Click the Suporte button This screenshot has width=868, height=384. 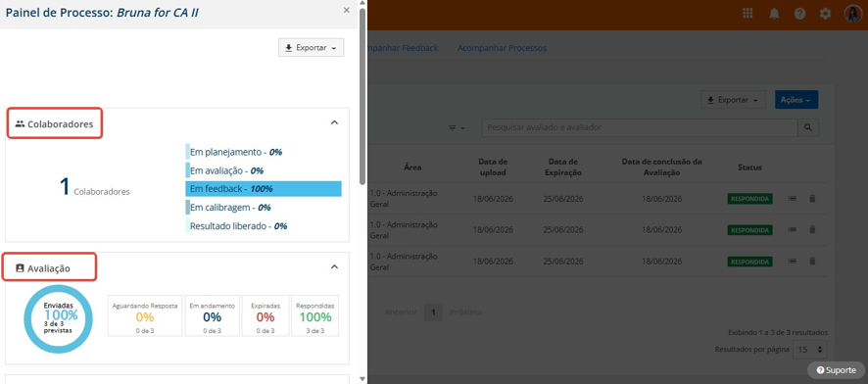836,370
